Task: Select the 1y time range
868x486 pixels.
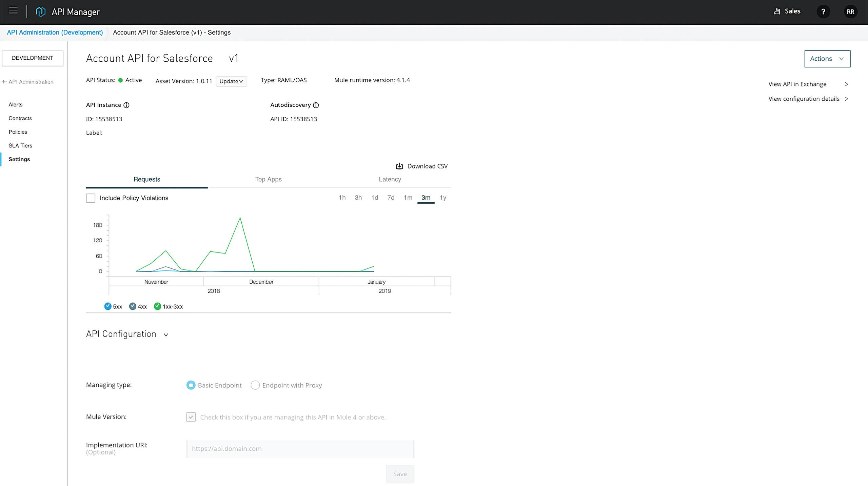Action: [x=443, y=198]
